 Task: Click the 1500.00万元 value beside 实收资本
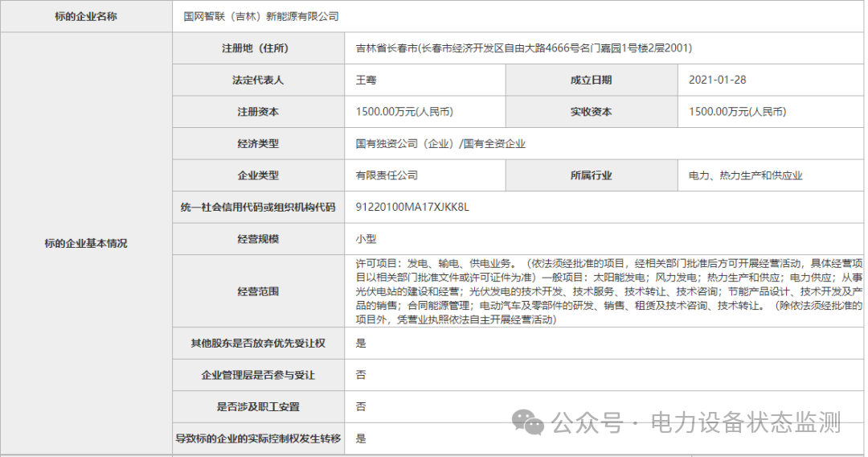[737, 112]
